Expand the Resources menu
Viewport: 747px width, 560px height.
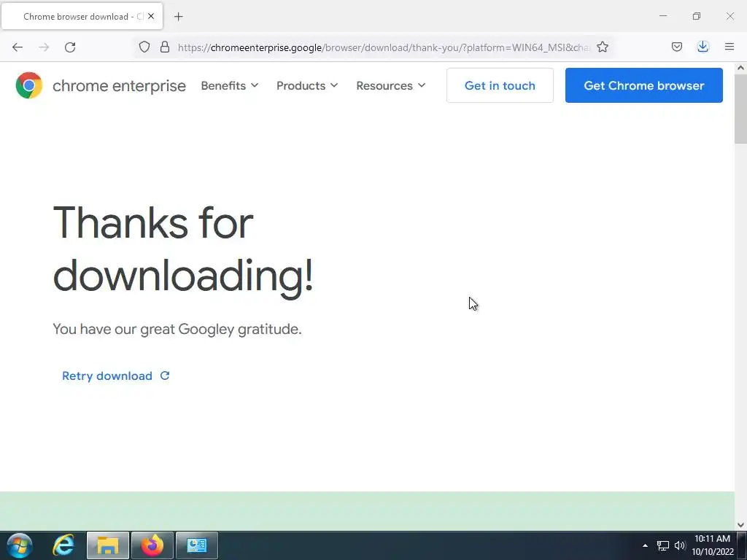coord(391,86)
